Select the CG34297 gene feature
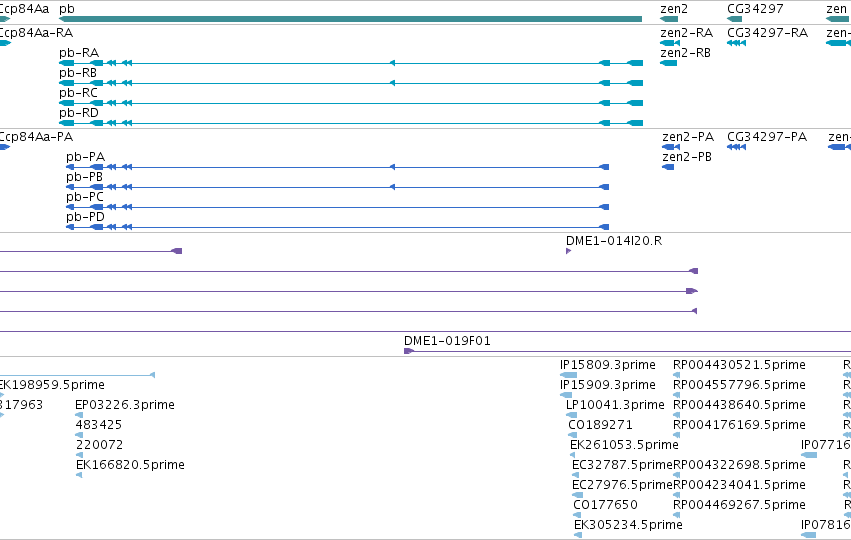The height and width of the screenshot is (540, 851). point(734,19)
